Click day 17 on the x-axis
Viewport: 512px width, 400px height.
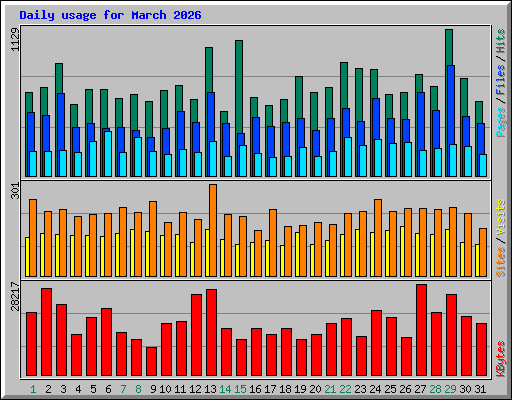pyautogui.click(x=270, y=389)
